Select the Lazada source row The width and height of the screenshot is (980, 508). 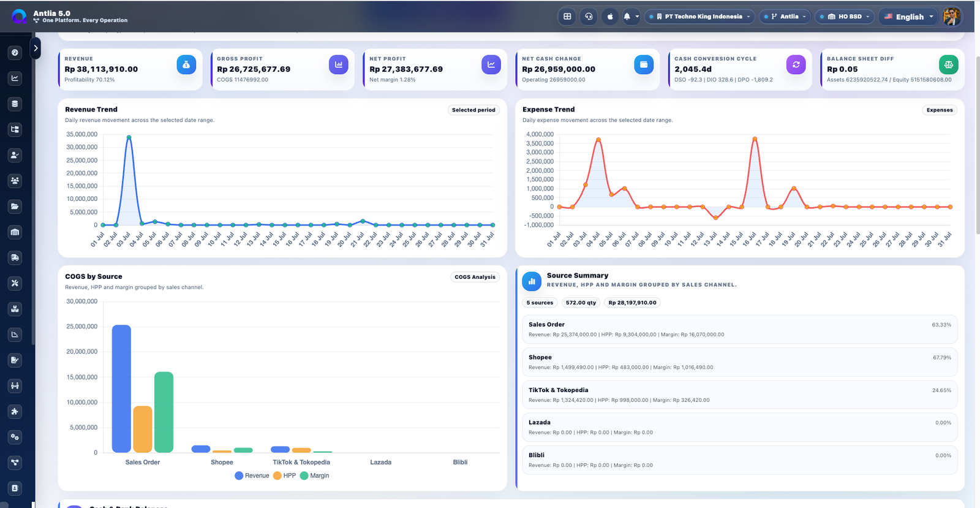pyautogui.click(x=739, y=427)
